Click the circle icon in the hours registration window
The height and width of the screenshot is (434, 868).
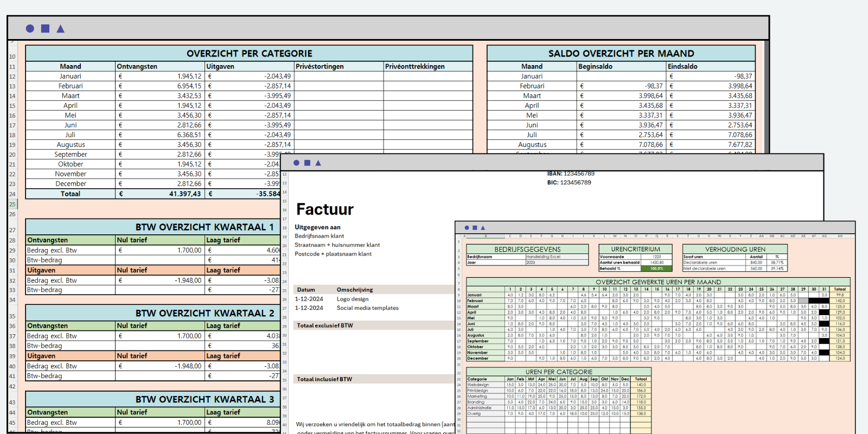pos(467,228)
